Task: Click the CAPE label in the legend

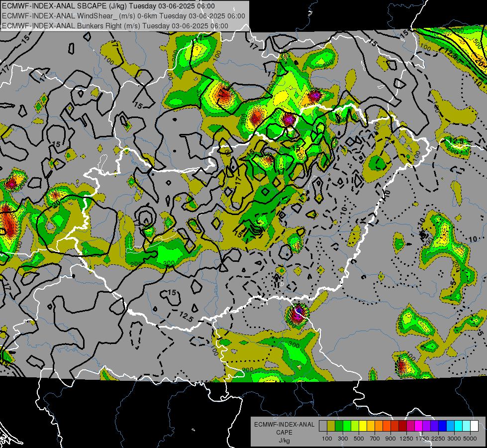Action: coord(284,432)
